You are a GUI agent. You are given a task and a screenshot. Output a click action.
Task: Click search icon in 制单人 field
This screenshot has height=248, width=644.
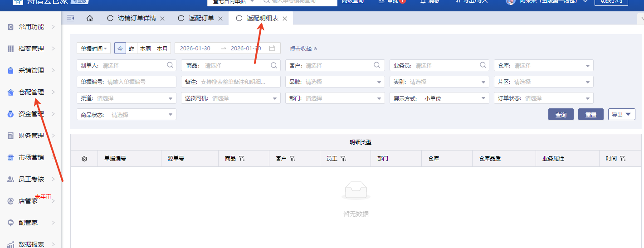(170, 65)
